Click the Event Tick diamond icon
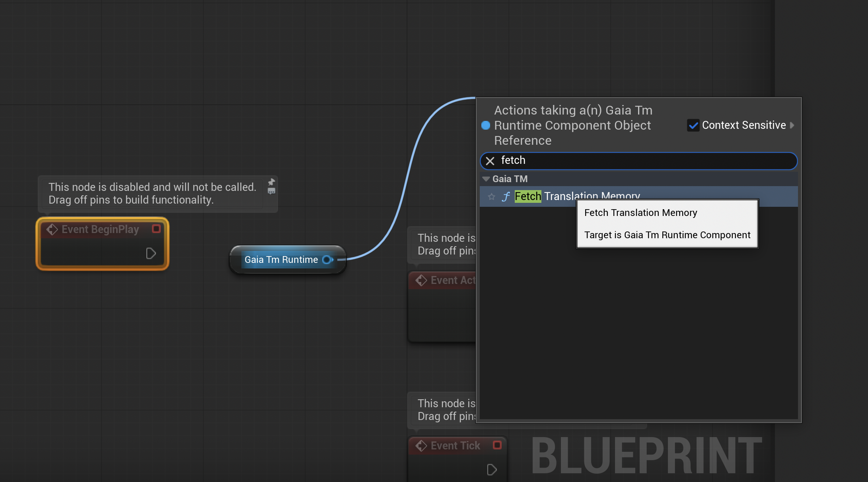 pyautogui.click(x=421, y=446)
